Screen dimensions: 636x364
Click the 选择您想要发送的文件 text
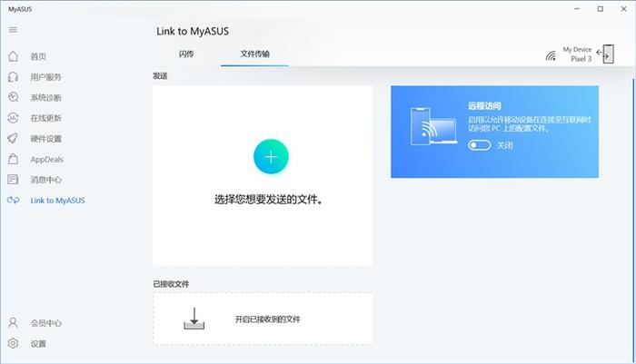(x=268, y=199)
